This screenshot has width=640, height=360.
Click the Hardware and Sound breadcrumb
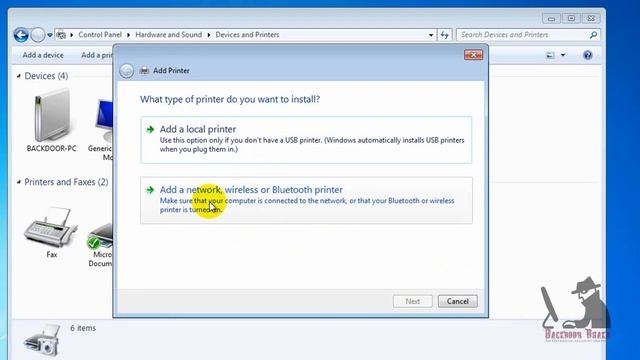(x=169, y=35)
